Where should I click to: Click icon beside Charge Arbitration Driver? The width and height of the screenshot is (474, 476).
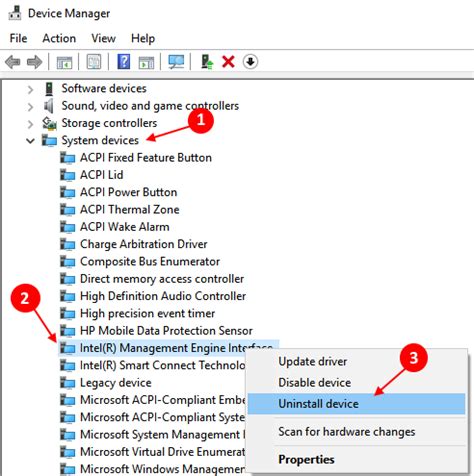68,245
